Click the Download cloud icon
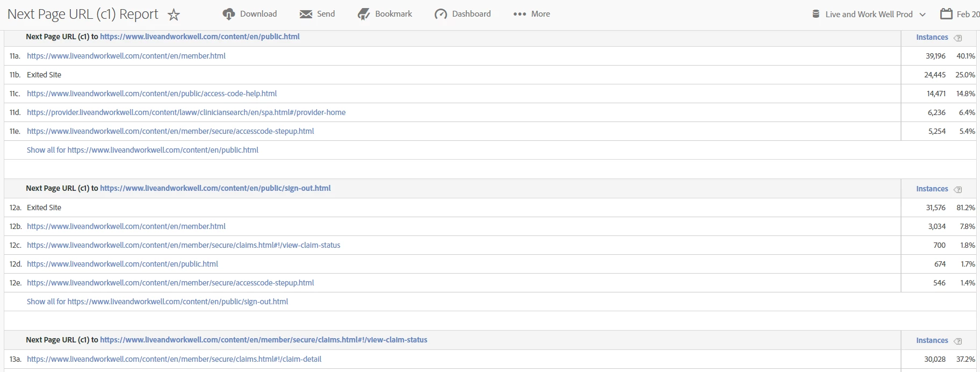Viewport: 980px width, 372px height. tap(229, 15)
